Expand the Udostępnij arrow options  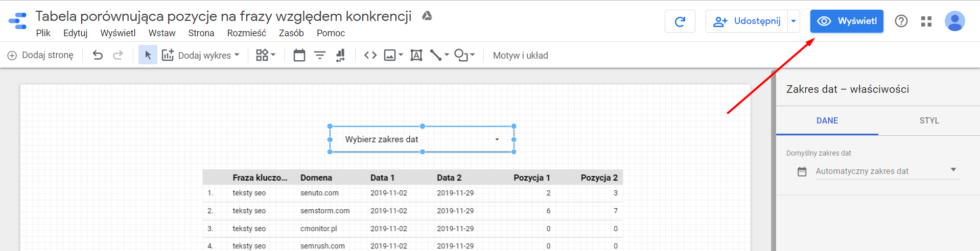(794, 21)
